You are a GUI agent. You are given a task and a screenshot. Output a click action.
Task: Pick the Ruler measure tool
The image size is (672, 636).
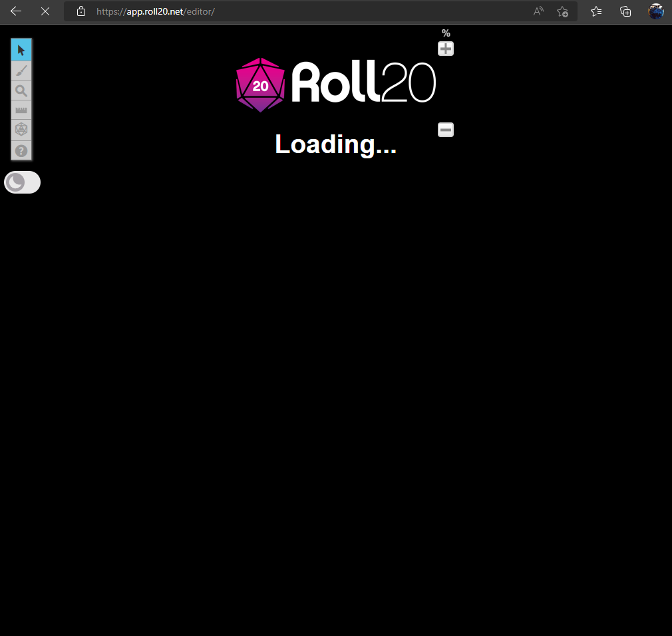coord(21,110)
